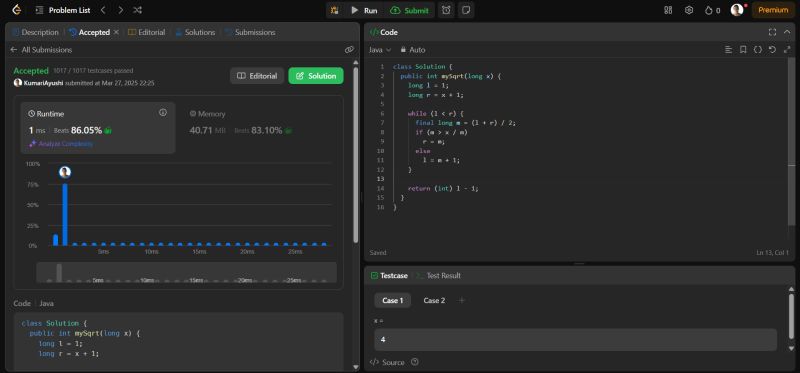
Task: Close the Accepted tab
Action: pyautogui.click(x=116, y=32)
